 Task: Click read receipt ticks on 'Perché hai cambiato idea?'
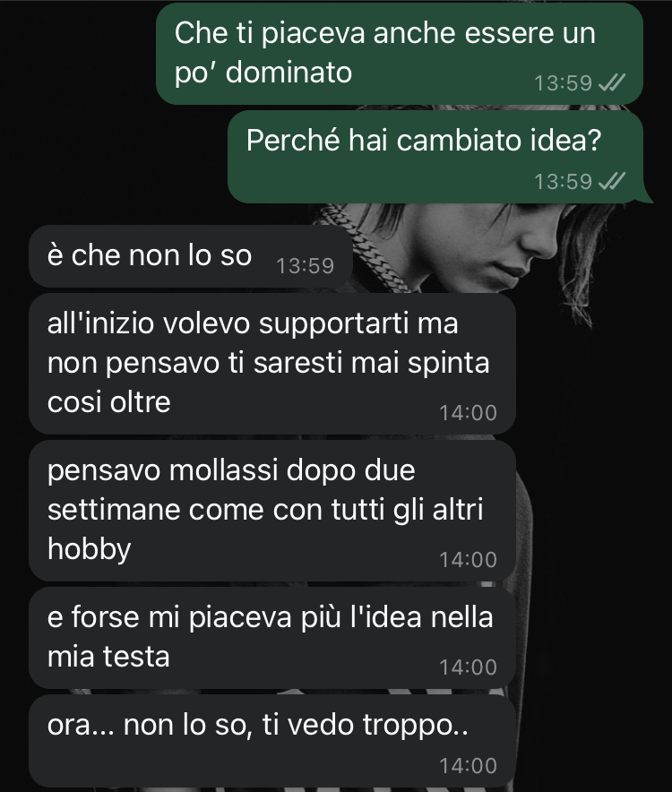[x=612, y=181]
